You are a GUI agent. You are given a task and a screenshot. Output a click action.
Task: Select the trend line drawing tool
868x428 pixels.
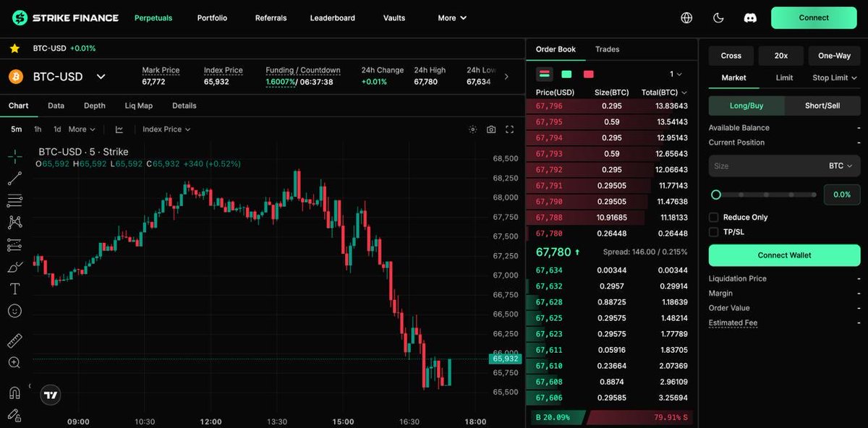[x=14, y=178]
